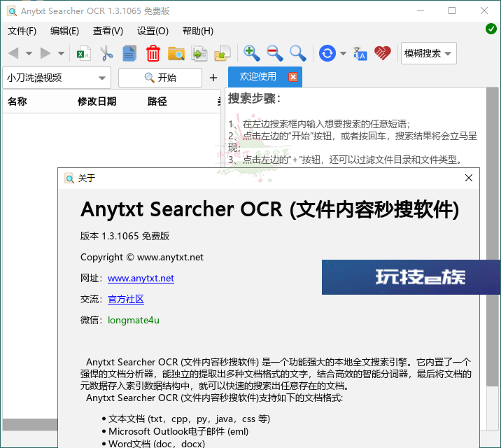Image resolution: width=501 pixels, height=448 pixels.
Task: Export results to Excel icon
Action: coord(84,53)
